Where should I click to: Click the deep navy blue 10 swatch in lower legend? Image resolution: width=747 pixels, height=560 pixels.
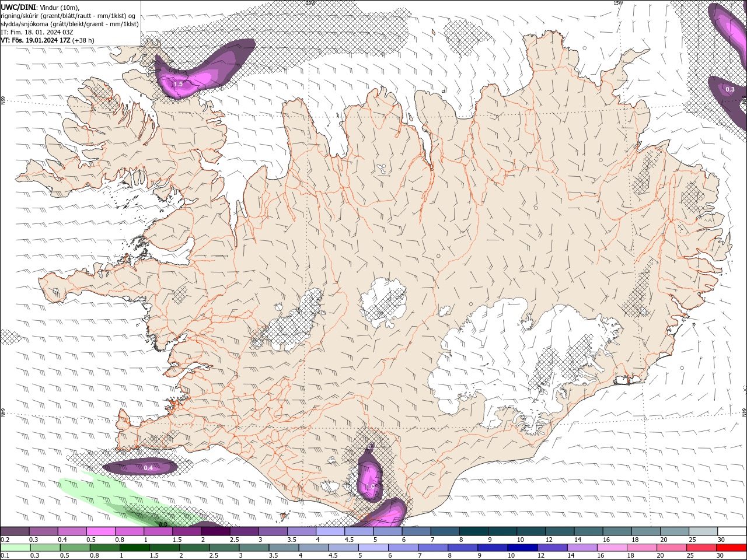click(x=522, y=548)
